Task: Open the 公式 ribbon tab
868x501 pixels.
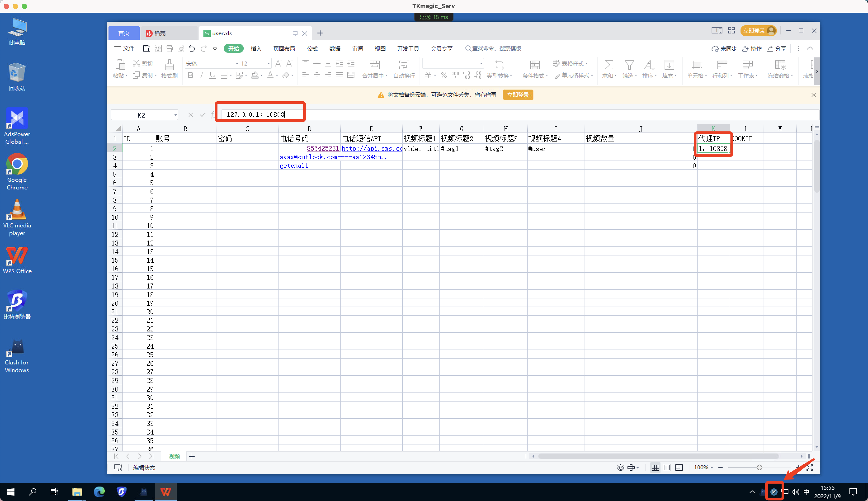Action: [x=312, y=49]
